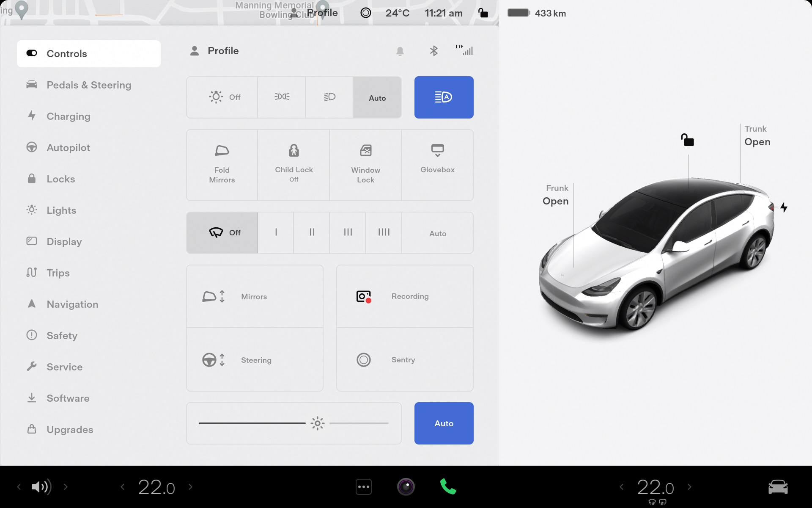Screen dimensions: 812x508
Task: Toggle Child Lock setting
Action: (x=294, y=165)
